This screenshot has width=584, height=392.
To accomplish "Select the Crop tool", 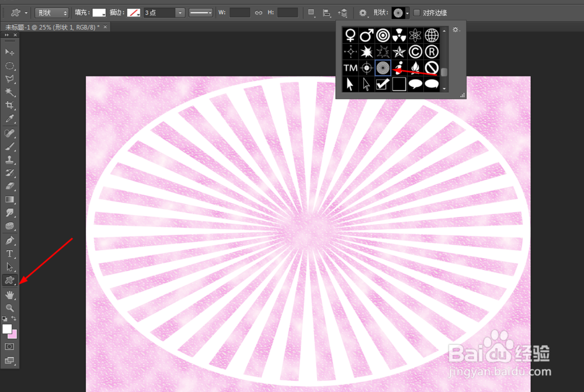I will [10, 106].
